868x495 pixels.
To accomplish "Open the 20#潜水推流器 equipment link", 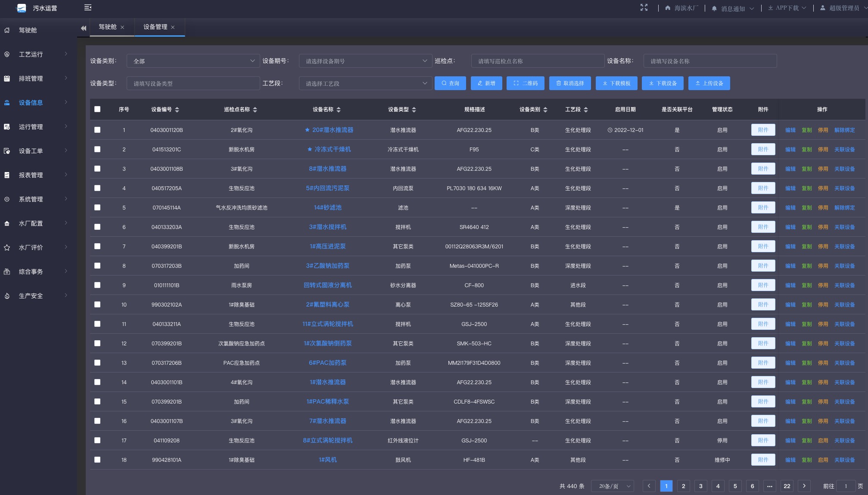I will [x=329, y=130].
